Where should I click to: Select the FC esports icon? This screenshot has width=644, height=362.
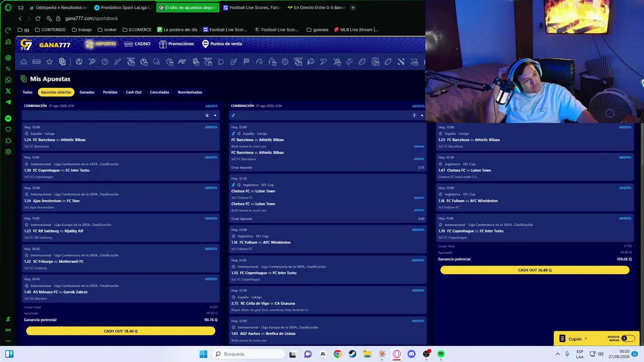[182, 62]
